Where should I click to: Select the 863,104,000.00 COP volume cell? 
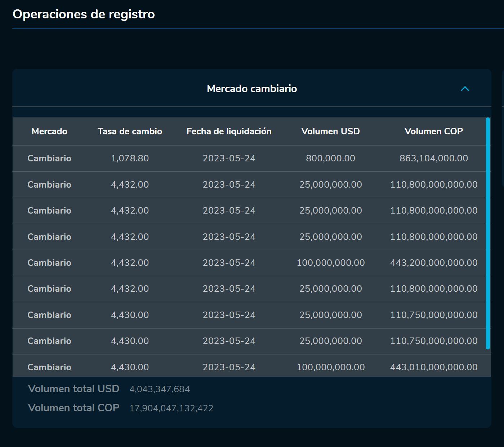[433, 158]
